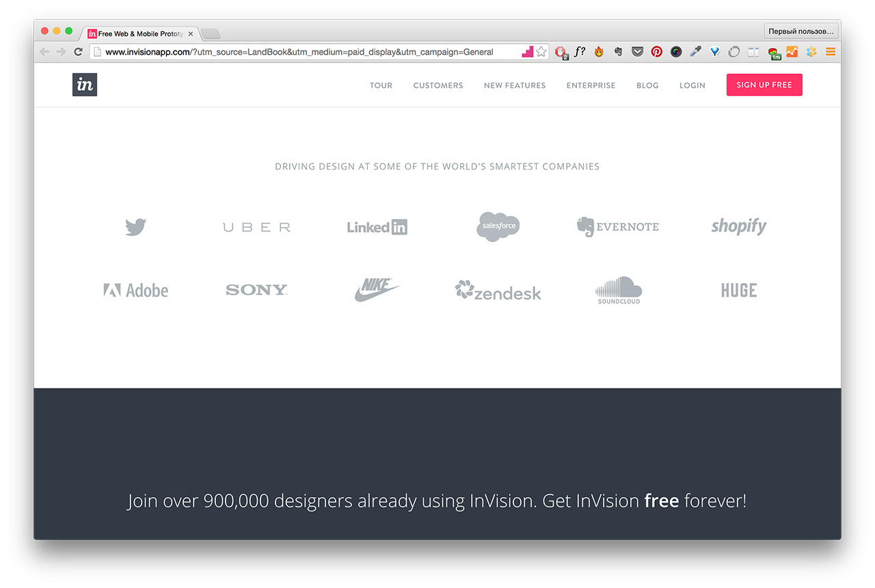Viewport: 875px width, 588px height.
Task: Click the AdBlock stop-hand extension icon
Action: (x=561, y=51)
